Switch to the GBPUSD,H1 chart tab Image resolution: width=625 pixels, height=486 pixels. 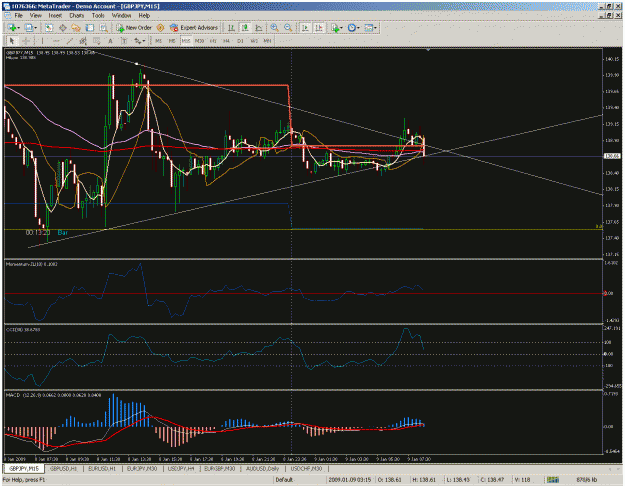pyautogui.click(x=63, y=468)
